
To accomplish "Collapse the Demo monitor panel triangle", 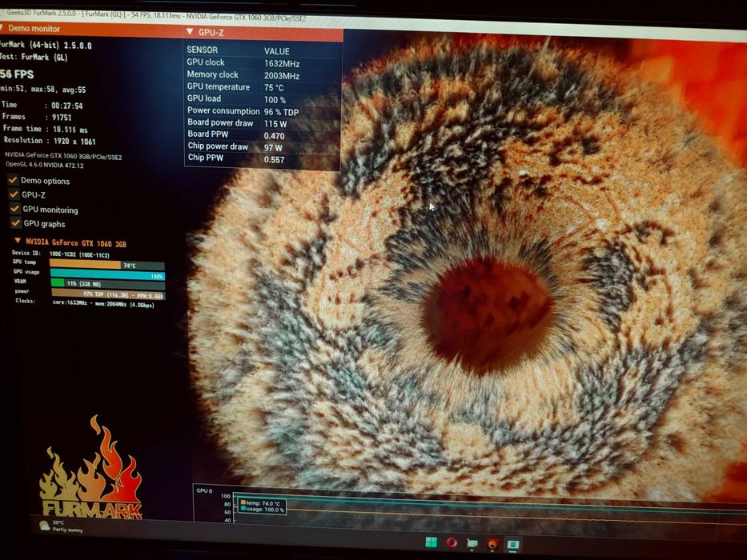I will pos(2,28).
